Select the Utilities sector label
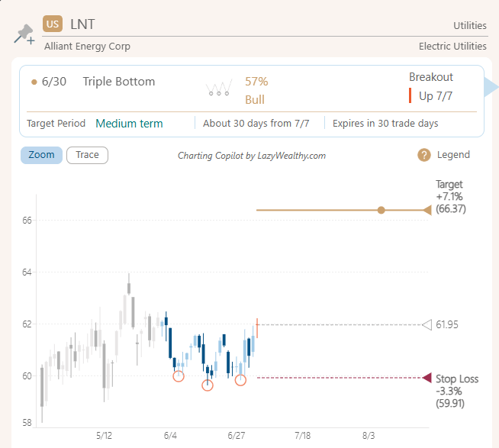Screen dimensions: 499x448 click(469, 25)
